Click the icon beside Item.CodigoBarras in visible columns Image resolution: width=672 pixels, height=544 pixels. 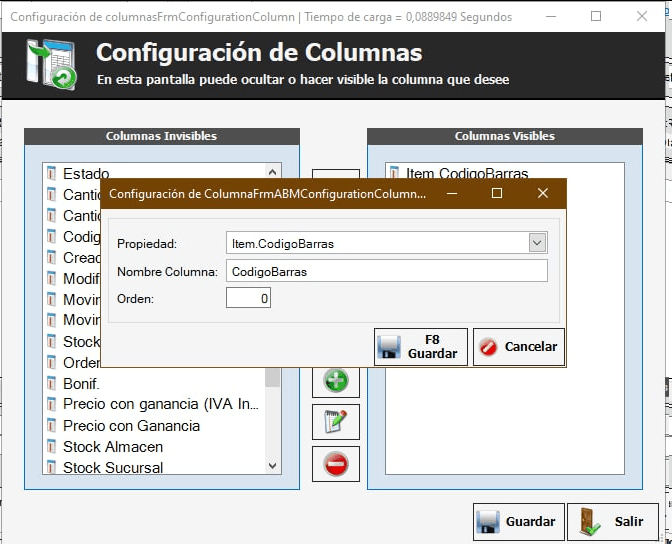click(x=395, y=174)
